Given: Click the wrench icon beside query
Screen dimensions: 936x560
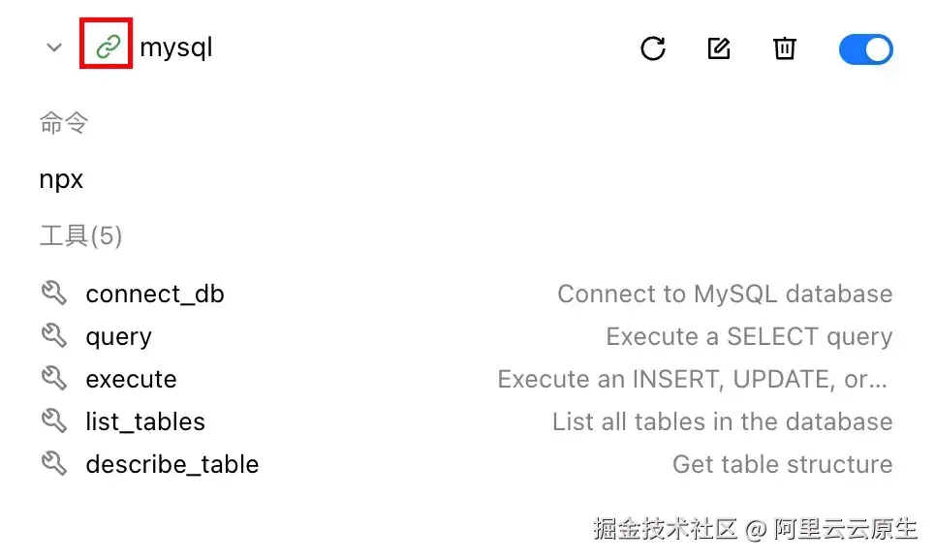Looking at the screenshot, I should coord(54,336).
